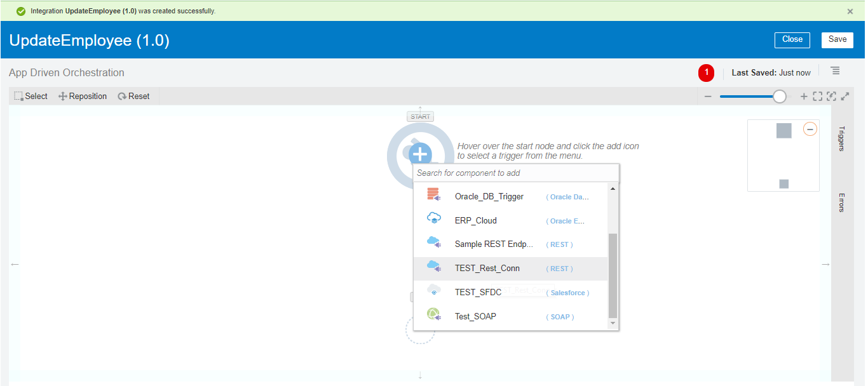Click the connection list scrollbar thumb

613,276
